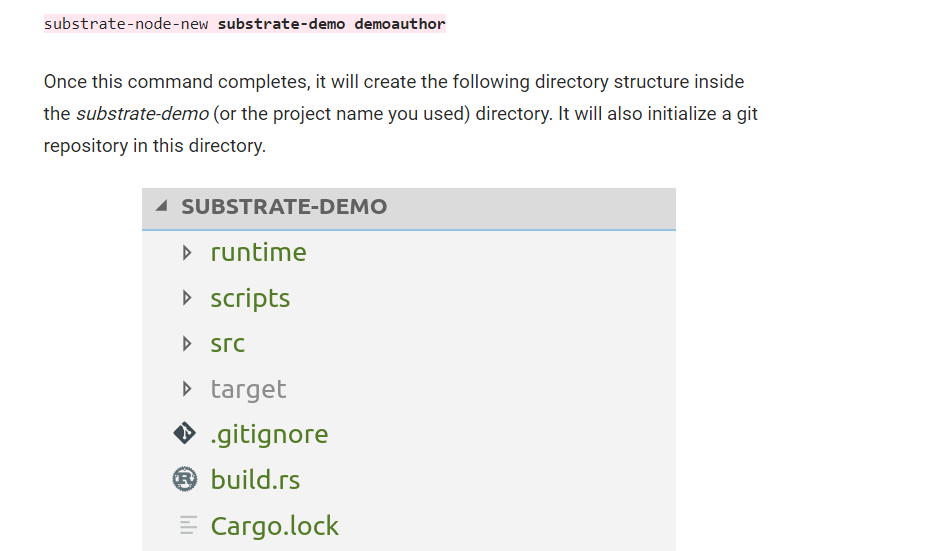
Task: Click the italic substrate-demo text in paragraph
Action: click(x=142, y=114)
